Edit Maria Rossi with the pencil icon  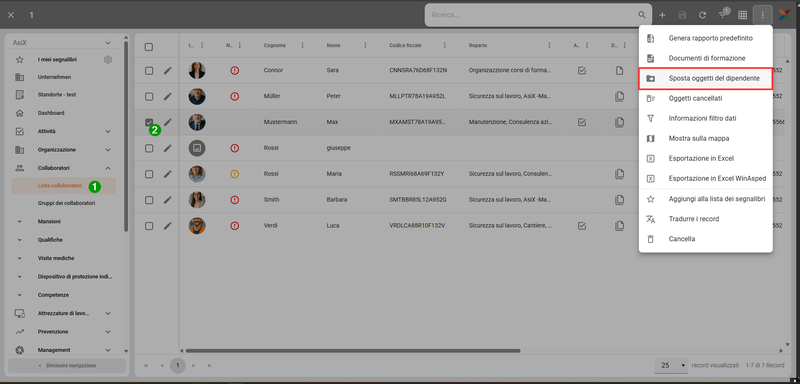(167, 174)
